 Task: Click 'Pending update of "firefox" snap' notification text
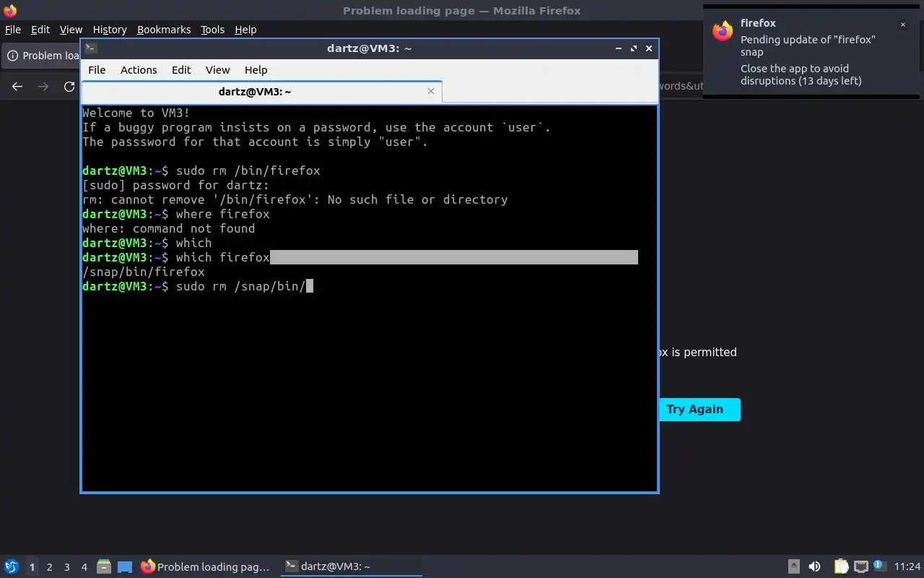tap(808, 46)
